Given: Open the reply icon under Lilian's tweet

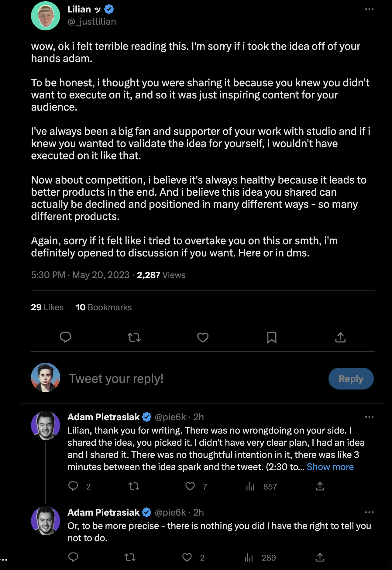Looking at the screenshot, I should [66, 338].
